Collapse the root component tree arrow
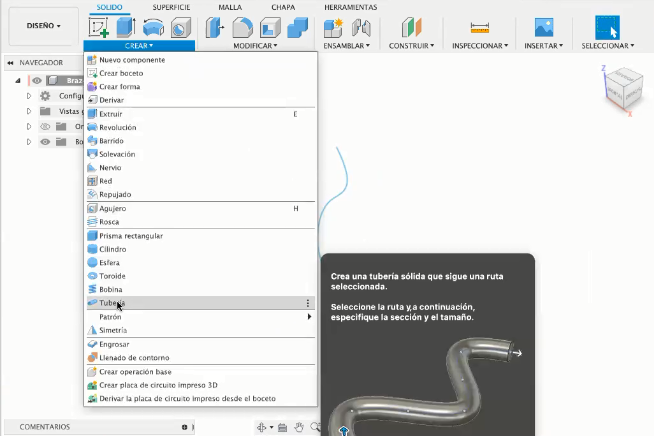 (x=18, y=81)
